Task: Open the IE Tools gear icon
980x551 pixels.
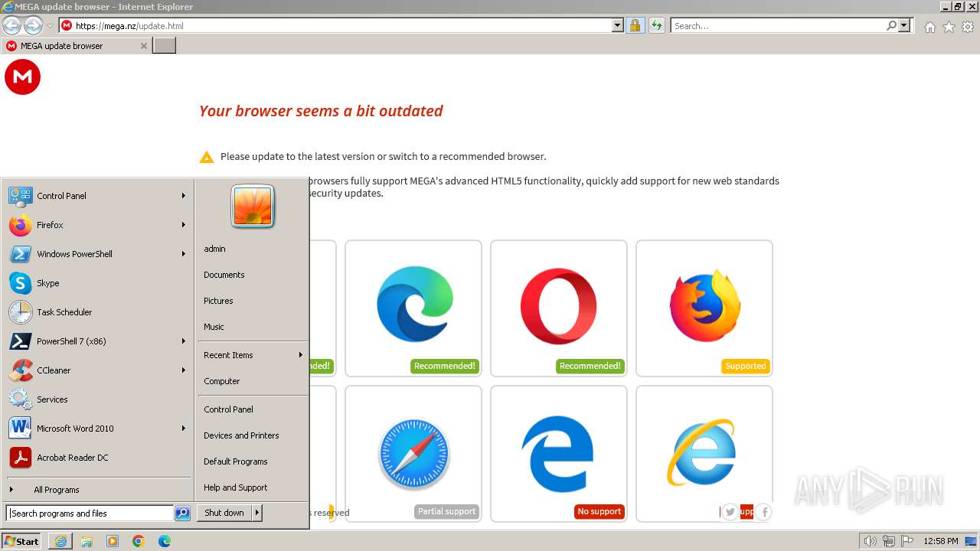Action: [x=968, y=27]
